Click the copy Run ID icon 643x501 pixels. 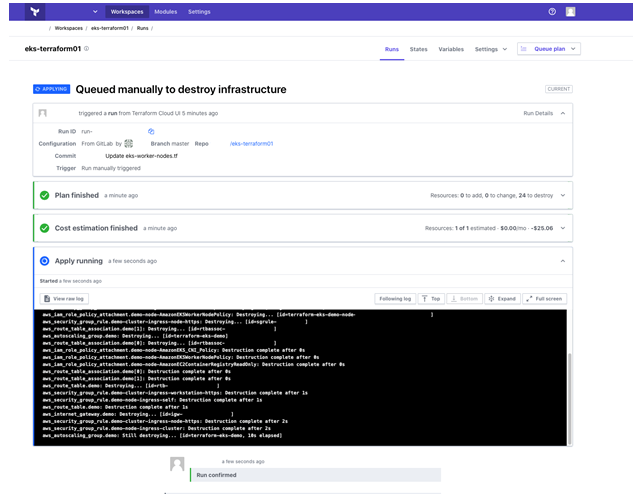(x=151, y=131)
